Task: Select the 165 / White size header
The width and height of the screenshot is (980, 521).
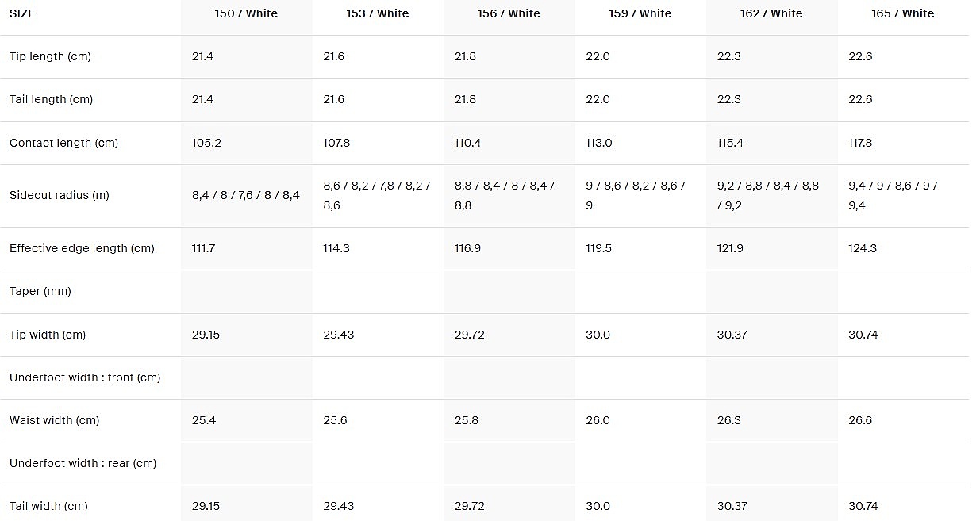Action: pyautogui.click(x=902, y=13)
